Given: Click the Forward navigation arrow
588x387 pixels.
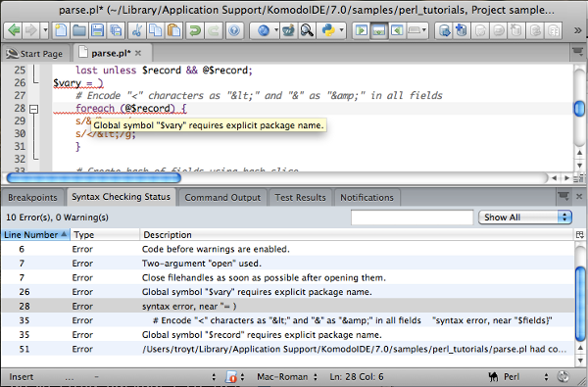Looking at the screenshot, I should pos(30,30).
